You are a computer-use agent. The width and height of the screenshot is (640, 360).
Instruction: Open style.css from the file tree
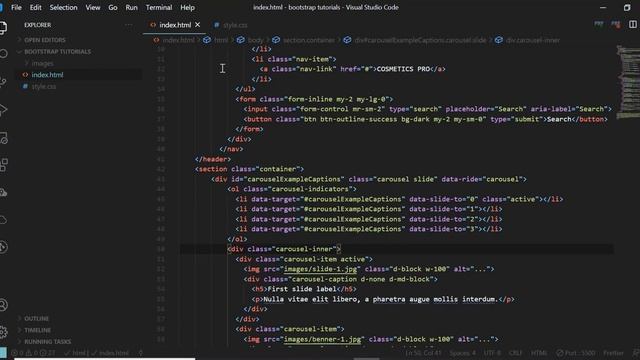click(x=44, y=87)
